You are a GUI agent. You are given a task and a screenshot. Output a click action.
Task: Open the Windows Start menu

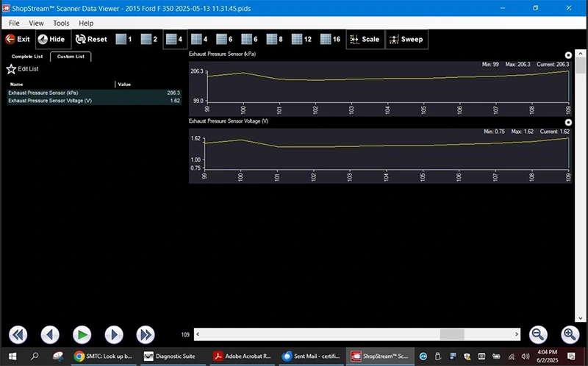pos(12,356)
